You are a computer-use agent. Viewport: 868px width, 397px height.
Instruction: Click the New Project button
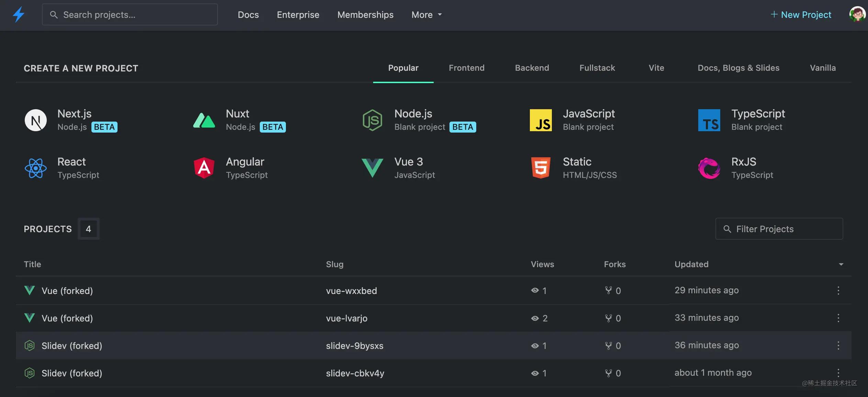click(x=801, y=15)
